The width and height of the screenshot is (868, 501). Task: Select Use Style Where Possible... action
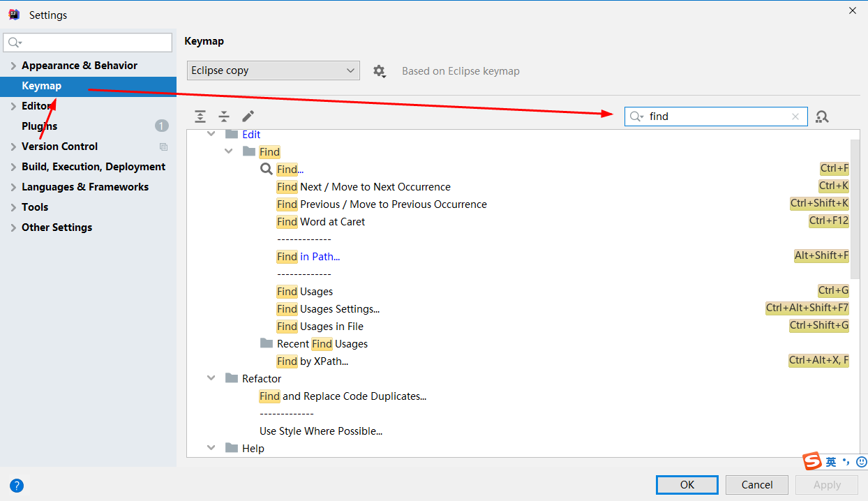click(x=321, y=431)
